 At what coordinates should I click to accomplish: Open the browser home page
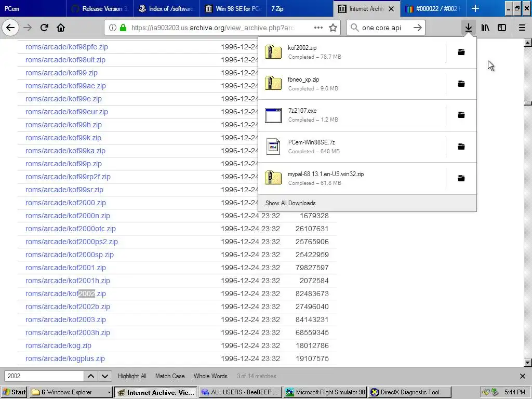pos(61,28)
